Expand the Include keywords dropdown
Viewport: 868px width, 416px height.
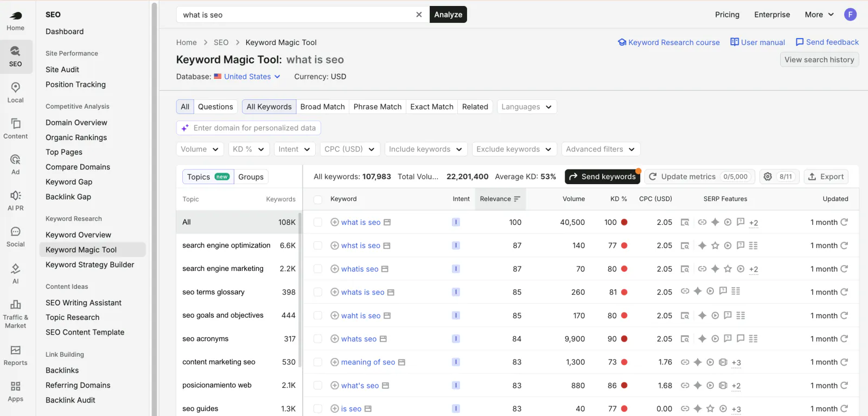coord(425,149)
